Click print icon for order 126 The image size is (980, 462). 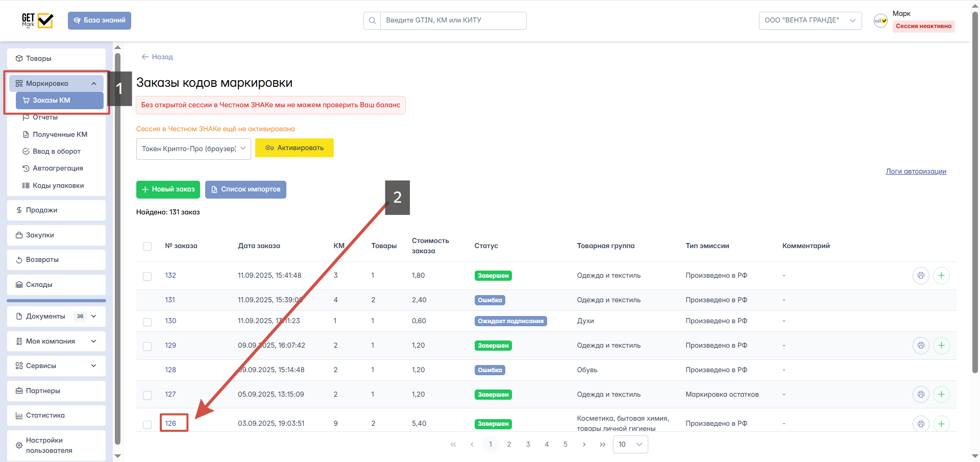(x=921, y=424)
